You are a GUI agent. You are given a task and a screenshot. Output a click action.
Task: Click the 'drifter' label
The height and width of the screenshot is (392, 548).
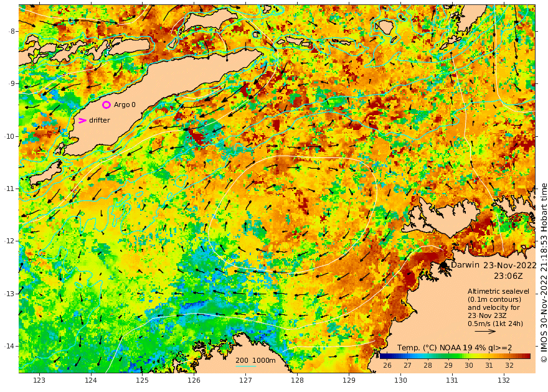(x=100, y=121)
